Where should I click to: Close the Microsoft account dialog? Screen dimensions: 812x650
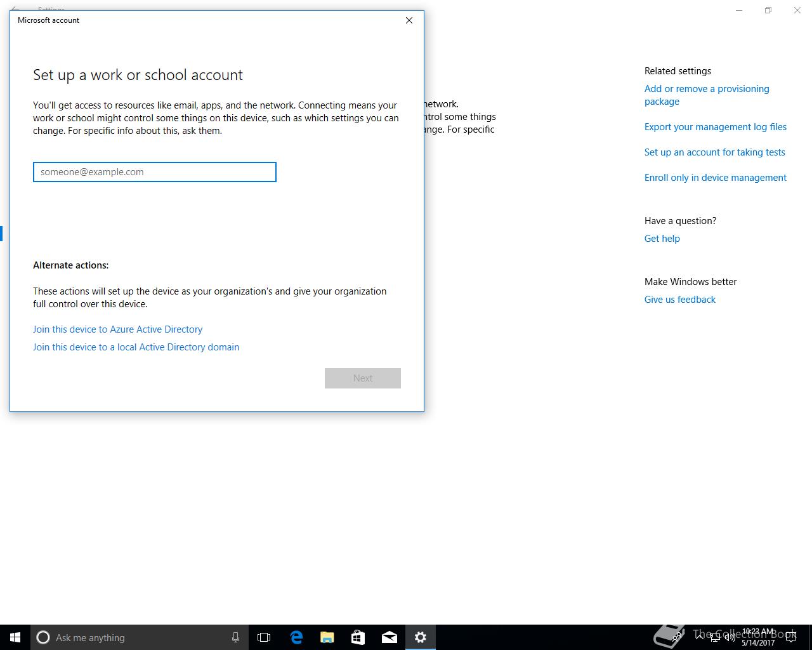(409, 20)
